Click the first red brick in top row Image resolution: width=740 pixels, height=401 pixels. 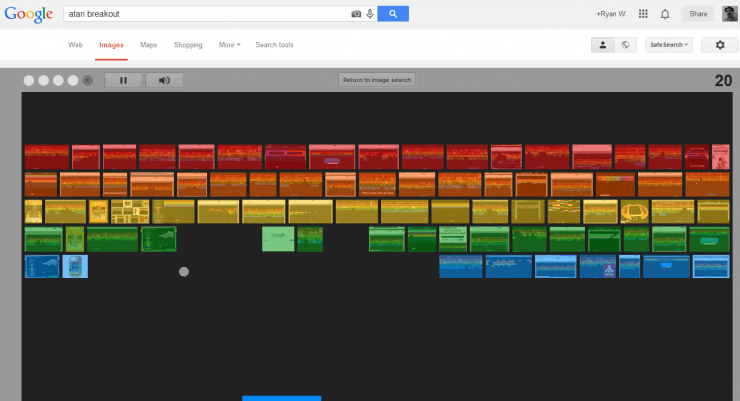pos(47,157)
